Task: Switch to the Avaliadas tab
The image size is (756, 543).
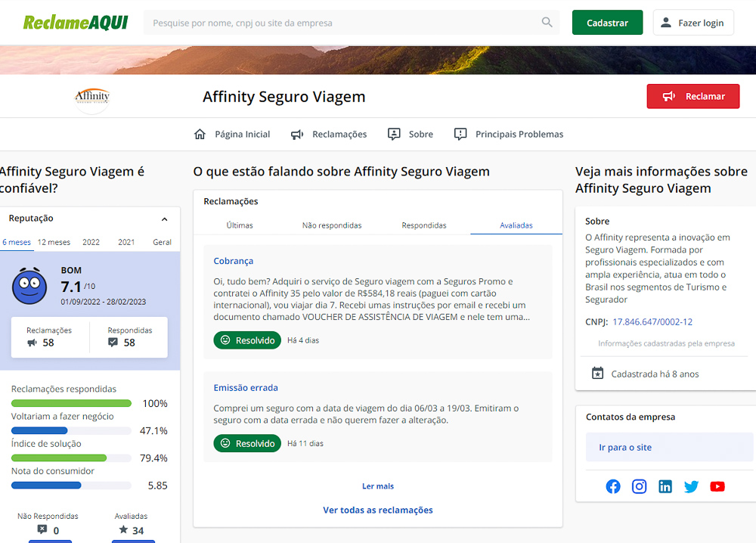Action: (x=516, y=225)
